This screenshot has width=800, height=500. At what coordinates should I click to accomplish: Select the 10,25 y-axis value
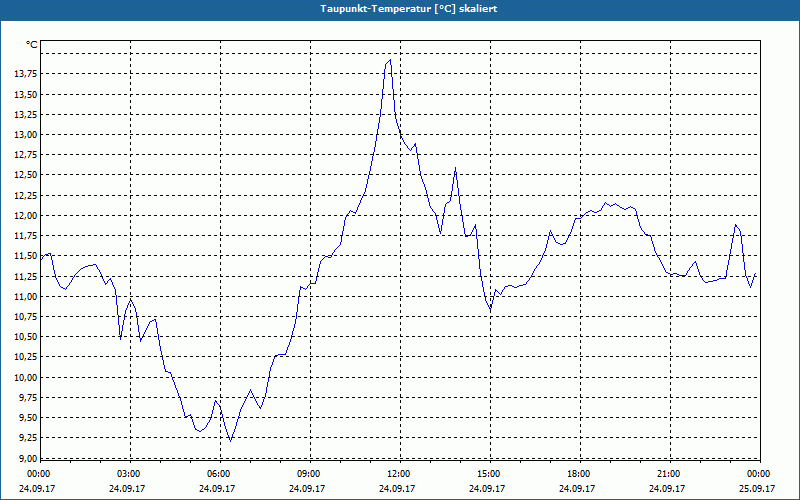point(26,357)
